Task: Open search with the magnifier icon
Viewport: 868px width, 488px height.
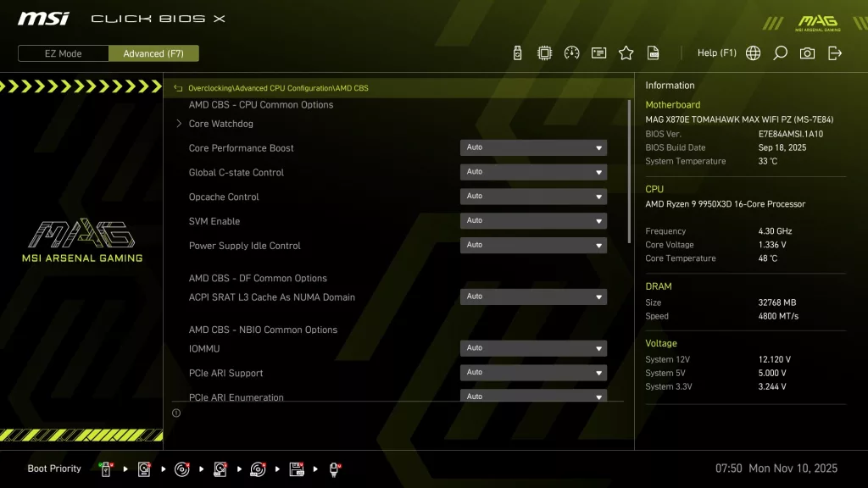Action: tap(779, 52)
